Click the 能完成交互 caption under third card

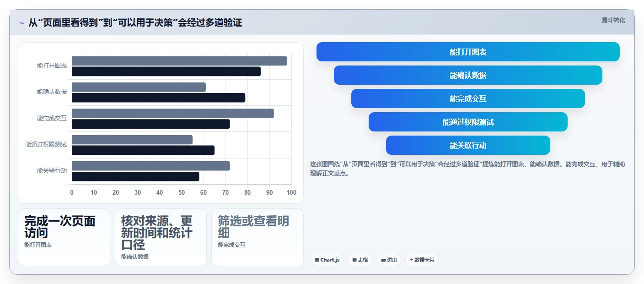click(x=232, y=245)
